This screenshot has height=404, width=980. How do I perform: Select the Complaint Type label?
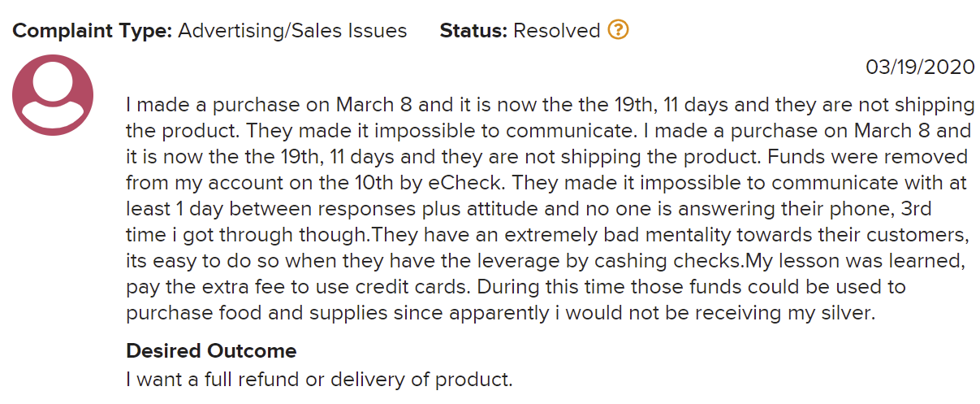(x=92, y=32)
